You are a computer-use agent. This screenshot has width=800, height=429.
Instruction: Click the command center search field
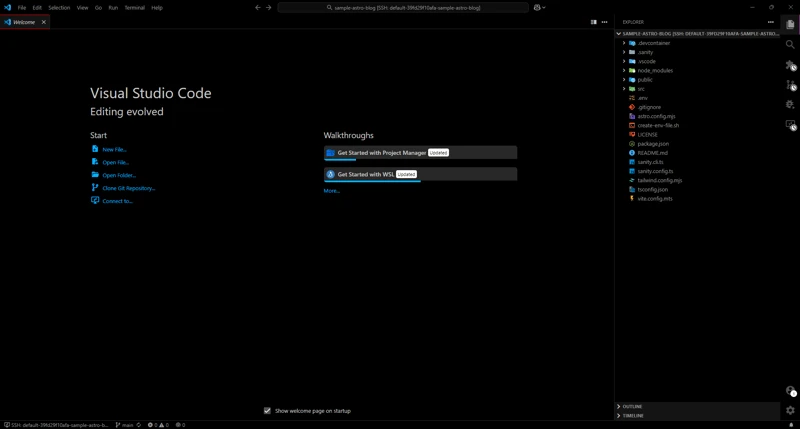click(x=403, y=8)
